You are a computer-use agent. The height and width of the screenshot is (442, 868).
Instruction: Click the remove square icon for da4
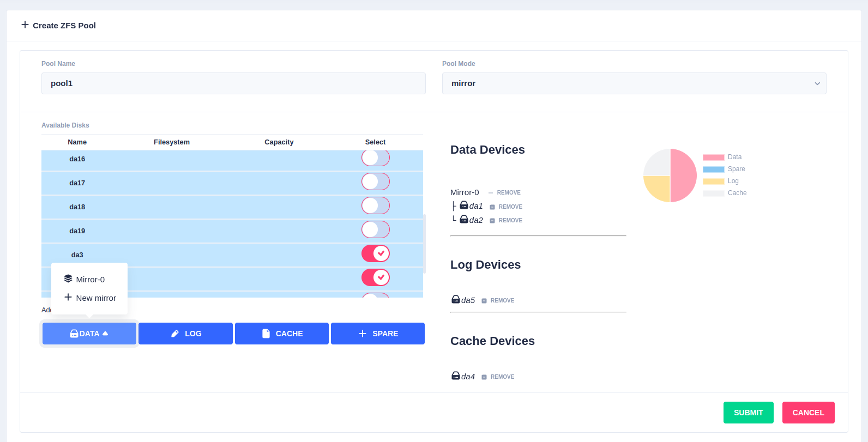[x=484, y=377]
